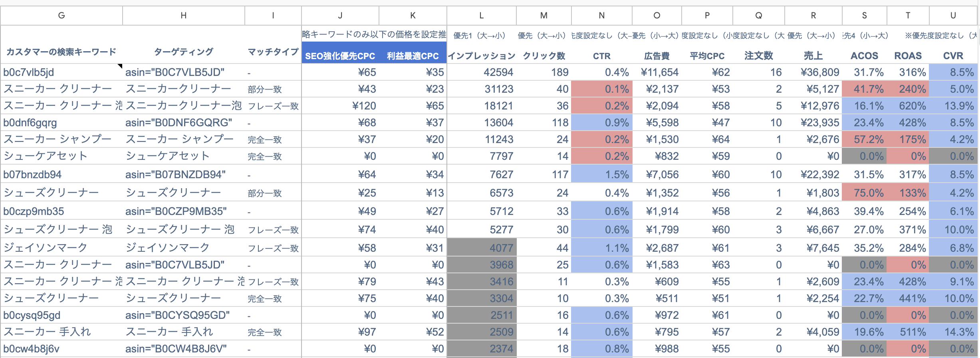This screenshot has height=358, width=980.
Task: Click the clicks value 118
Action: (x=544, y=123)
